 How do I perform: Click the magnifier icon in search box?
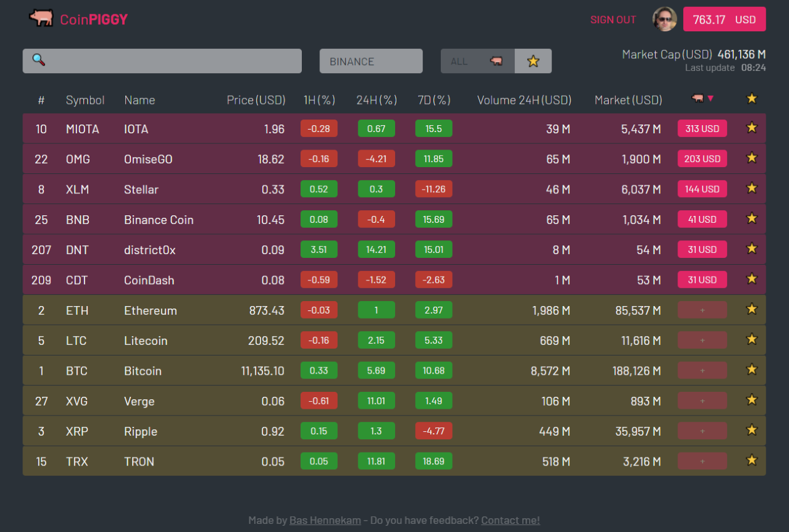coord(39,59)
